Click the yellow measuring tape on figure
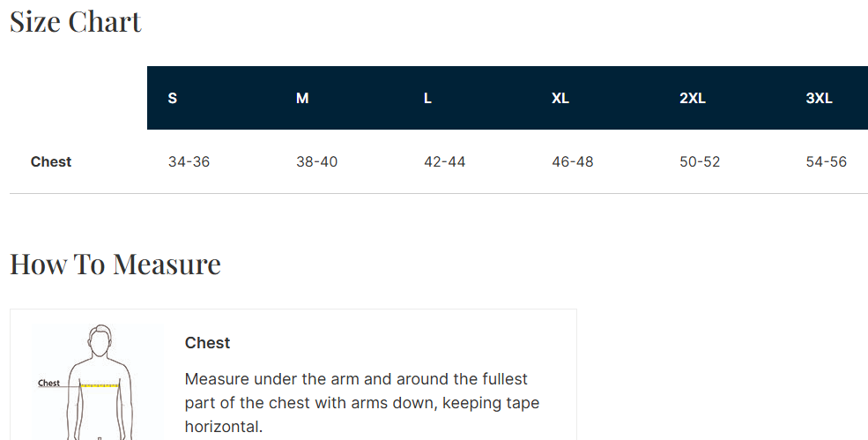The width and height of the screenshot is (868, 440). click(x=100, y=385)
